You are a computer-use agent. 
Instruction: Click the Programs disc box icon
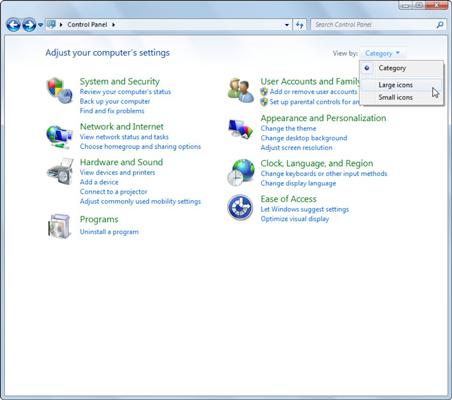point(59,226)
